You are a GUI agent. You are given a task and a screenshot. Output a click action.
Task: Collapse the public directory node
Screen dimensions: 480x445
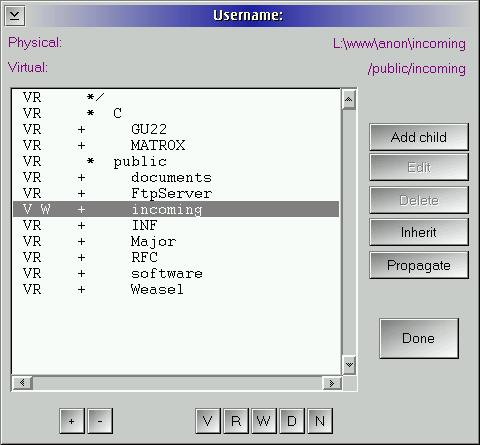(x=90, y=161)
